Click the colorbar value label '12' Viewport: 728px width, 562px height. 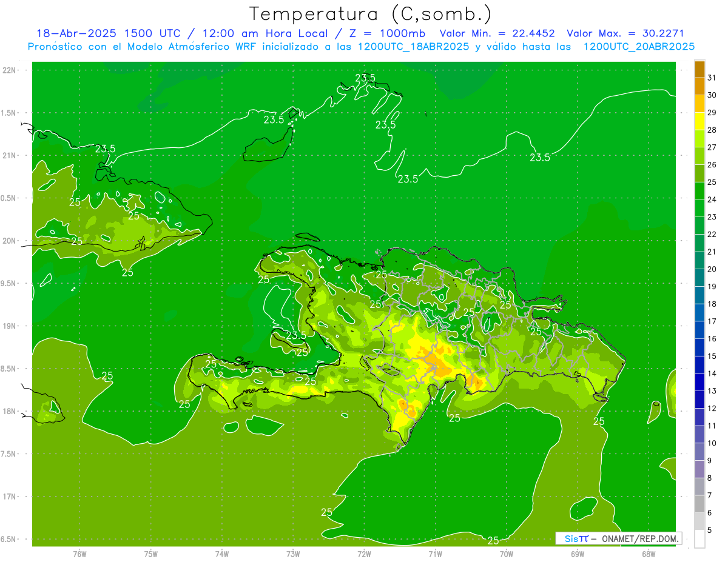pos(712,409)
